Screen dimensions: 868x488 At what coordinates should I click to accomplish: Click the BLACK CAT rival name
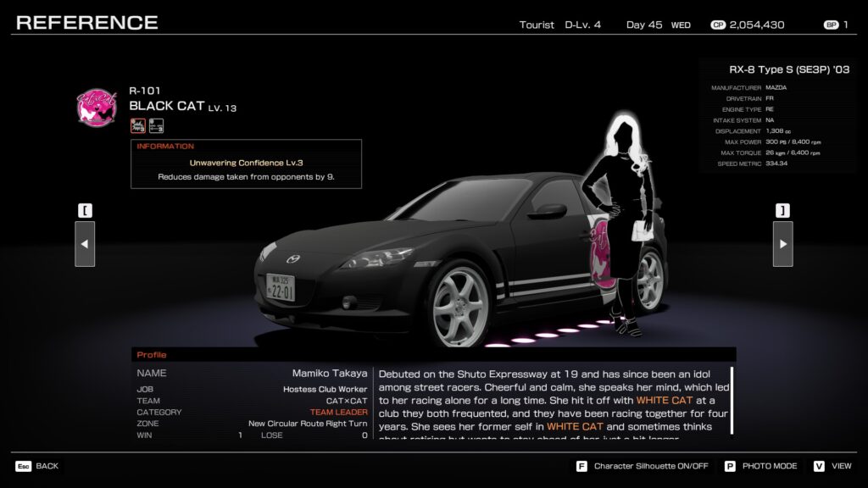click(167, 106)
